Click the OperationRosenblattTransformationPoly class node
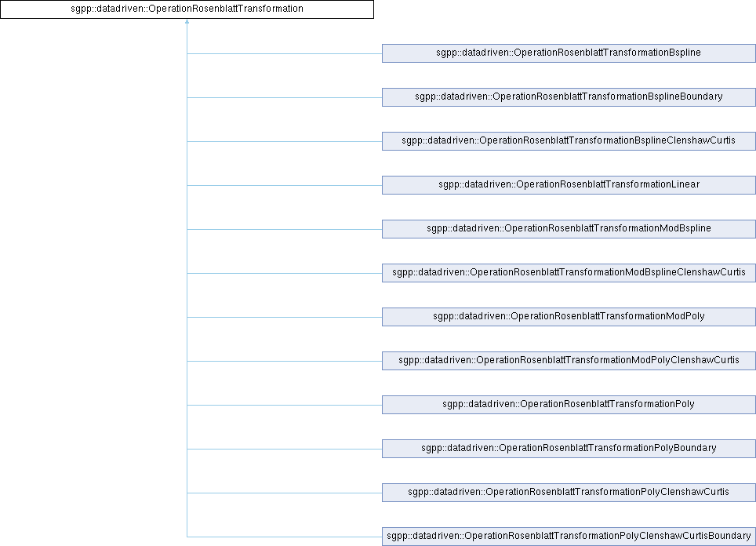This screenshot has height=546, width=756. point(569,404)
